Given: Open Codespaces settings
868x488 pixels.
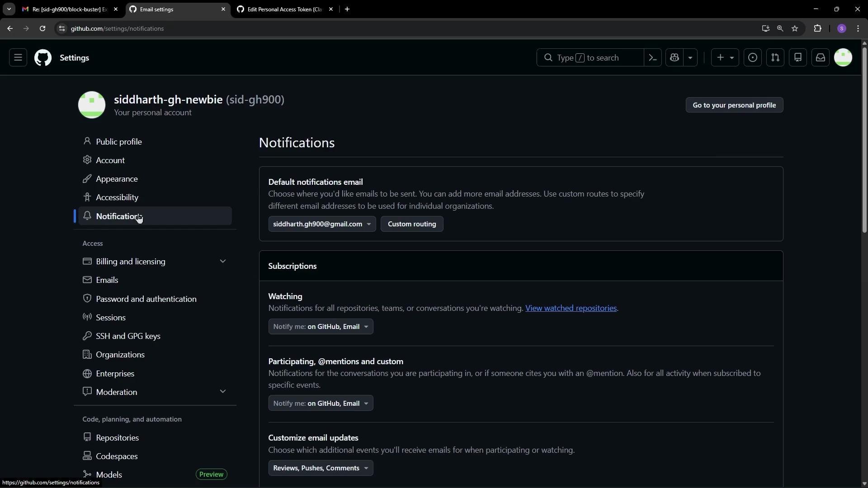Looking at the screenshot, I should point(155,456).
